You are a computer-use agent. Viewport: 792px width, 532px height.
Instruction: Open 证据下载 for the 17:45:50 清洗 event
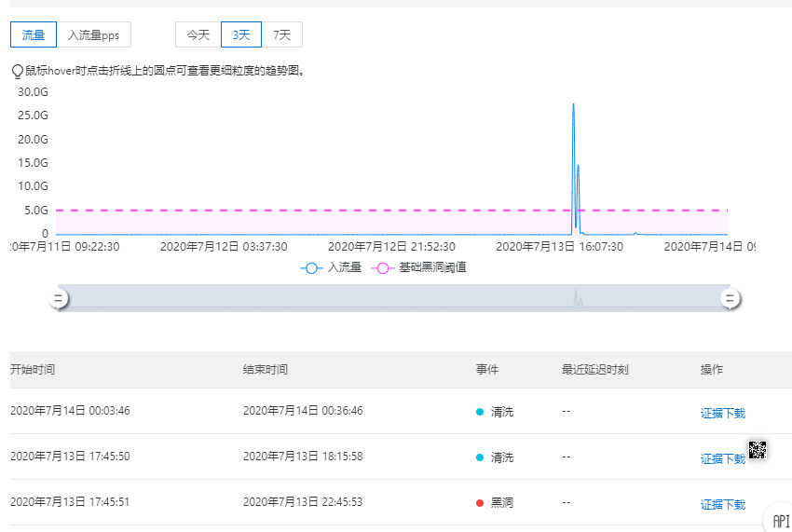click(722, 458)
